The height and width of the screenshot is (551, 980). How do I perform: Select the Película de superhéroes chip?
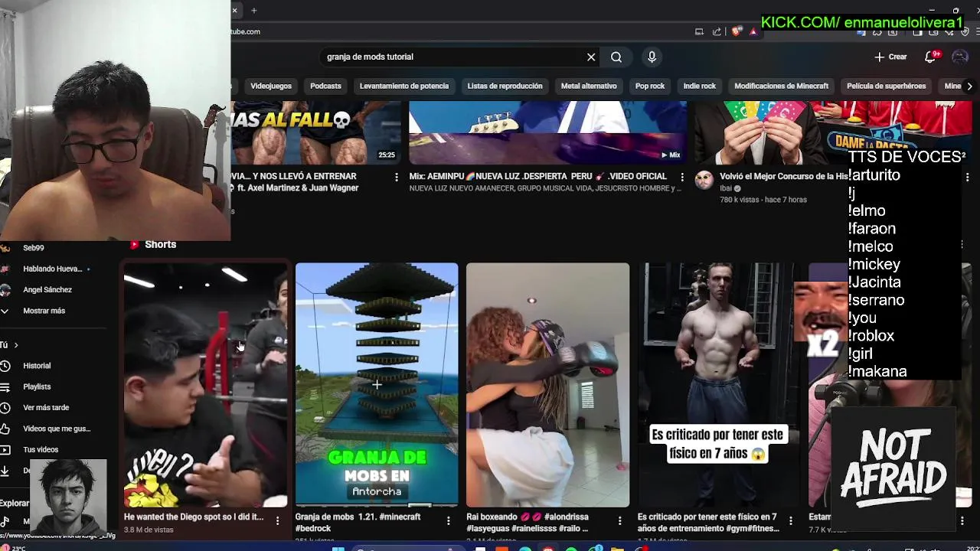click(886, 86)
